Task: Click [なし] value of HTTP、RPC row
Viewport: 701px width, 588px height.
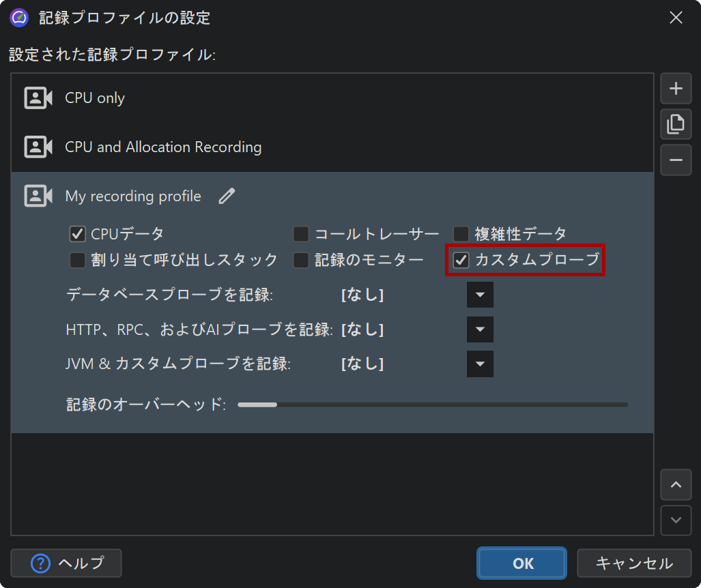Action: tap(362, 329)
